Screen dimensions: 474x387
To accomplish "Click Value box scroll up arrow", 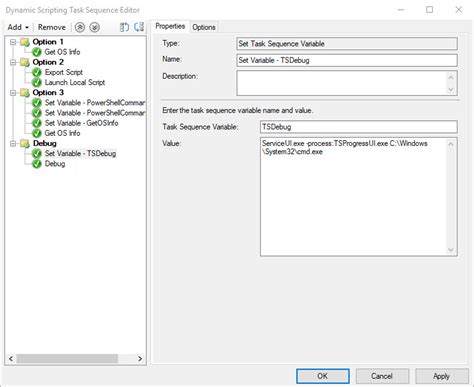I will point(451,144).
